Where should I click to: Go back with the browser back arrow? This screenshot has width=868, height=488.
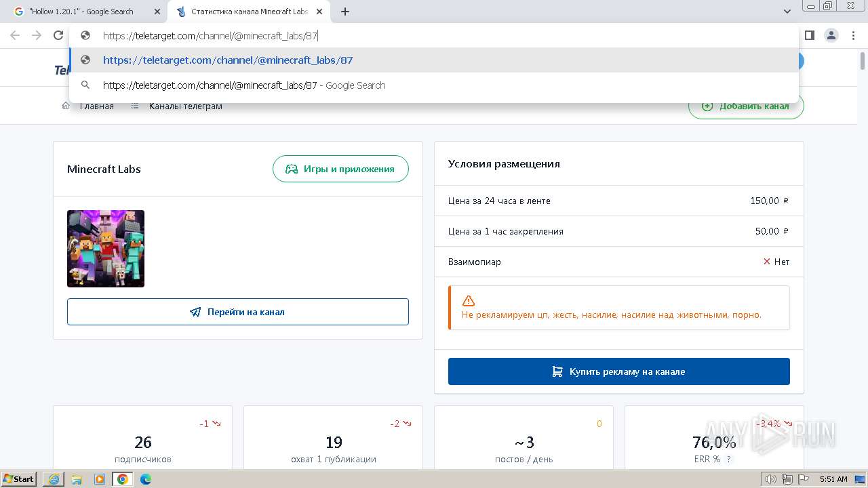pos(15,35)
